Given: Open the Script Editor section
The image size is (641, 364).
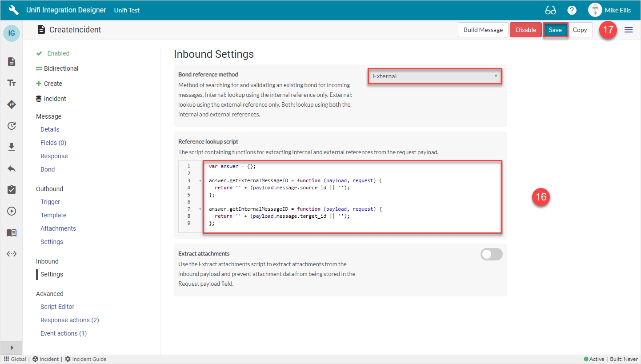Looking at the screenshot, I should 57,307.
